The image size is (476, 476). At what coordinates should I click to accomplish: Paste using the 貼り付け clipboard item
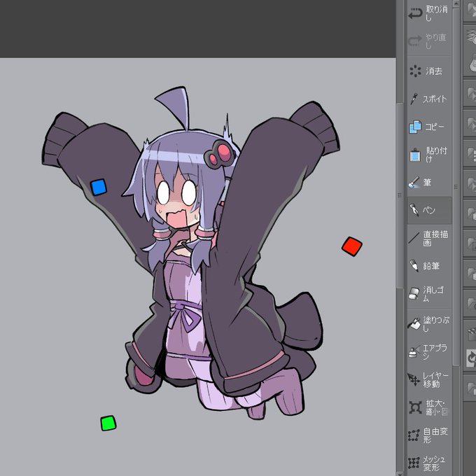(429, 155)
